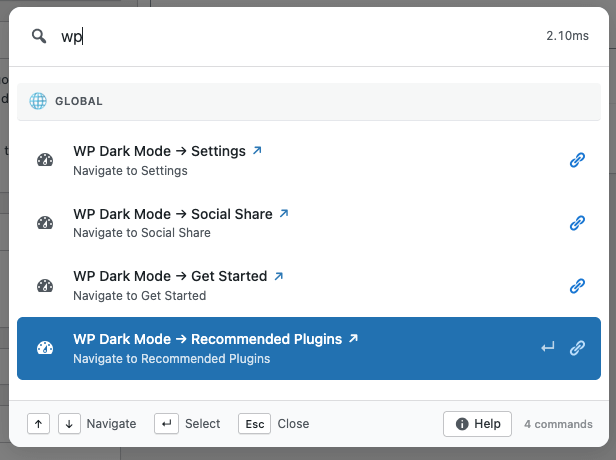
Task: Click the dashboard gauge icon for Settings
Action: [45, 160]
